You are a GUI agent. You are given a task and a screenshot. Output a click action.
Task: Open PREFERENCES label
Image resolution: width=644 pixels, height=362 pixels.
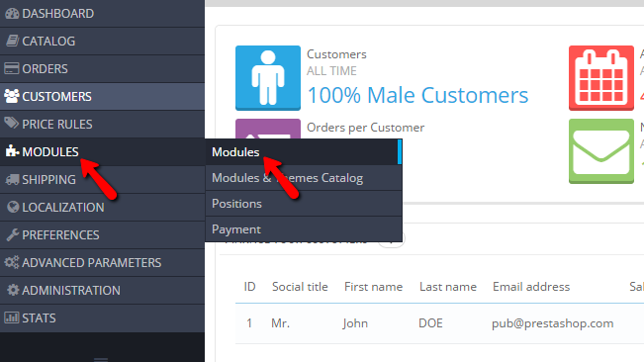[60, 234]
